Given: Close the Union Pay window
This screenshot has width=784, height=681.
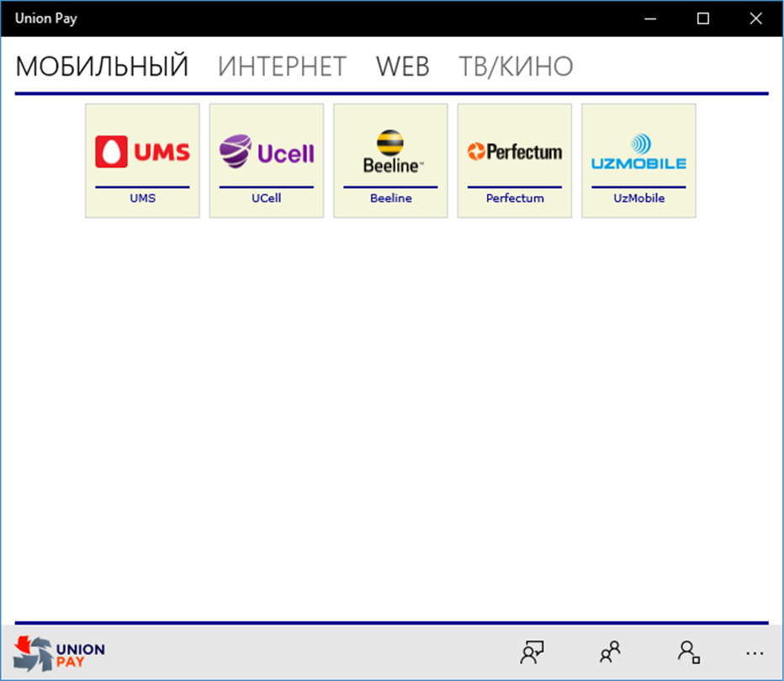Looking at the screenshot, I should [756, 19].
